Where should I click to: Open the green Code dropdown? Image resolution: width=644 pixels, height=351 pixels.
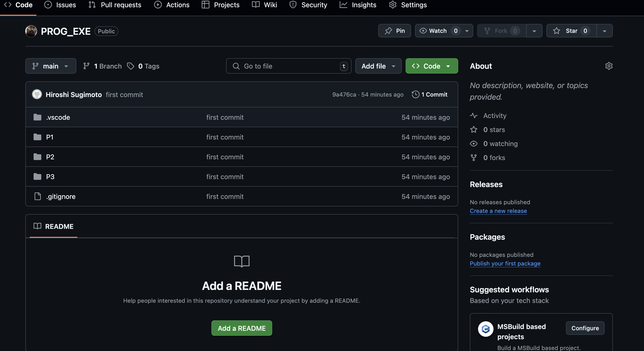pyautogui.click(x=431, y=66)
